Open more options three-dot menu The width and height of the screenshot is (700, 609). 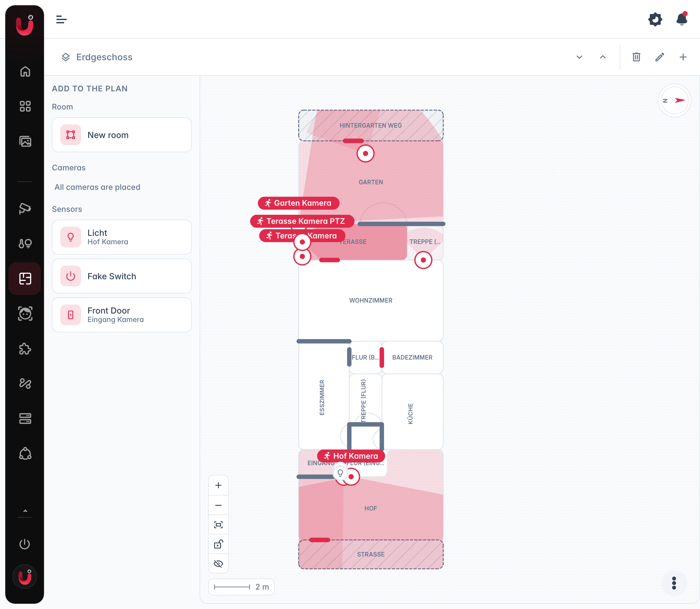point(674,583)
